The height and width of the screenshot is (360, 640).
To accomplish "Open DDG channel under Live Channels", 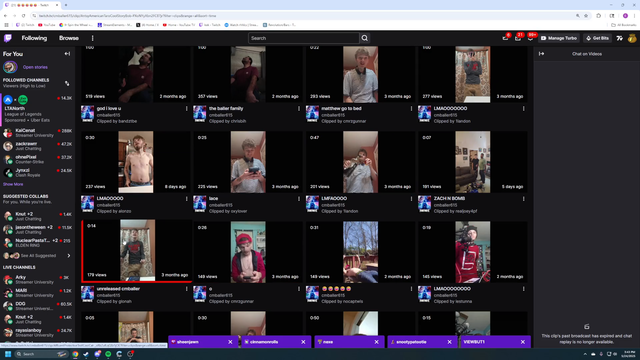I will 38,306.
